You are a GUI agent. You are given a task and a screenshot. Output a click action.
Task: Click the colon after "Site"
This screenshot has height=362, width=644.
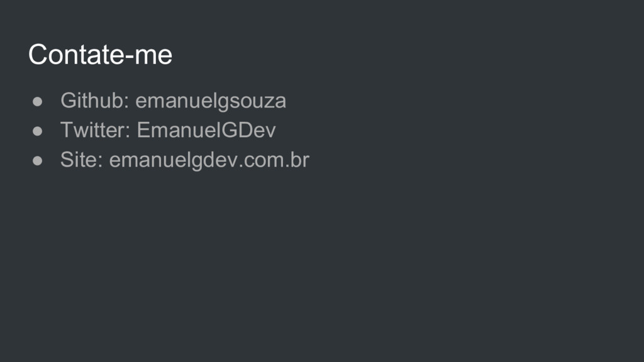click(100, 162)
